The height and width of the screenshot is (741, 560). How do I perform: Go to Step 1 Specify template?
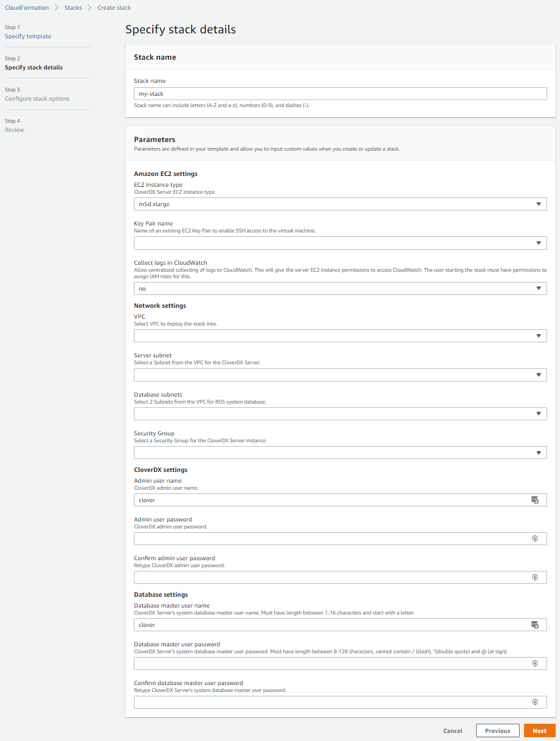(28, 36)
